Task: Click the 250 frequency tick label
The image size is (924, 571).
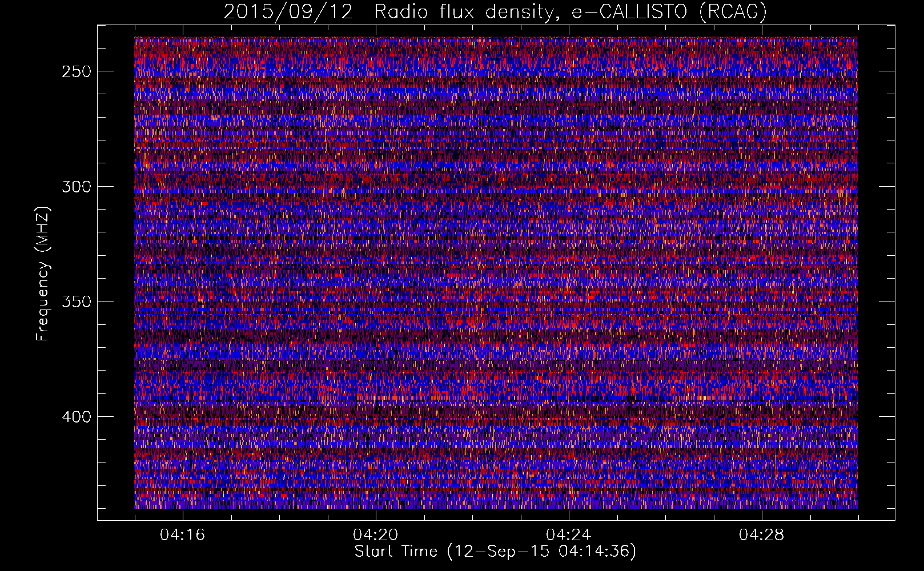Action: 77,71
